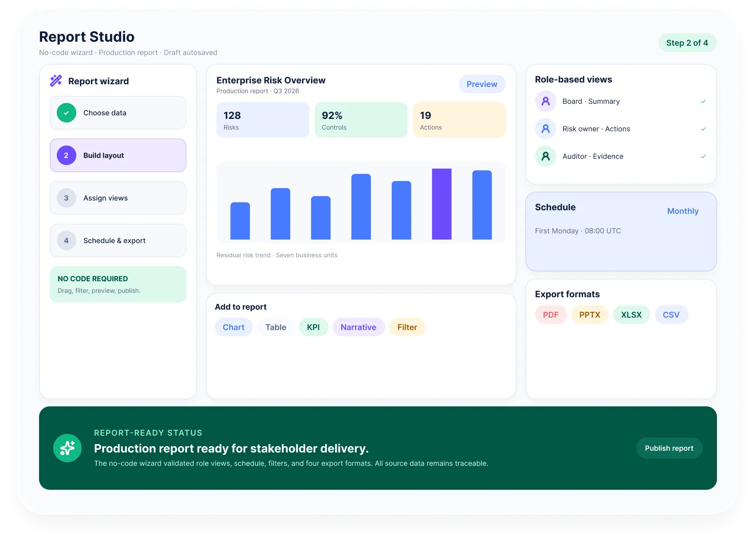The height and width of the screenshot is (543, 756).
Task: Click the First Monday 08:00 UTC text
Action: (578, 231)
